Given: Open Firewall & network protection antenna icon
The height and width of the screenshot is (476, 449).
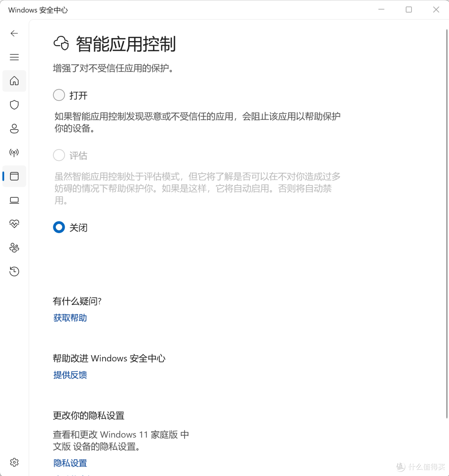Looking at the screenshot, I should point(14,152).
